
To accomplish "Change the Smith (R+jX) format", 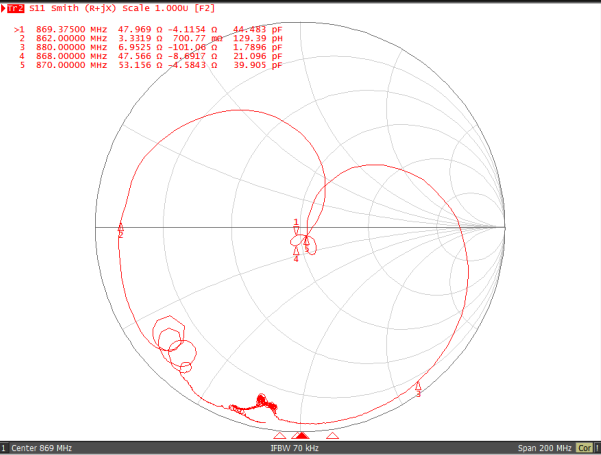I will point(92,8).
